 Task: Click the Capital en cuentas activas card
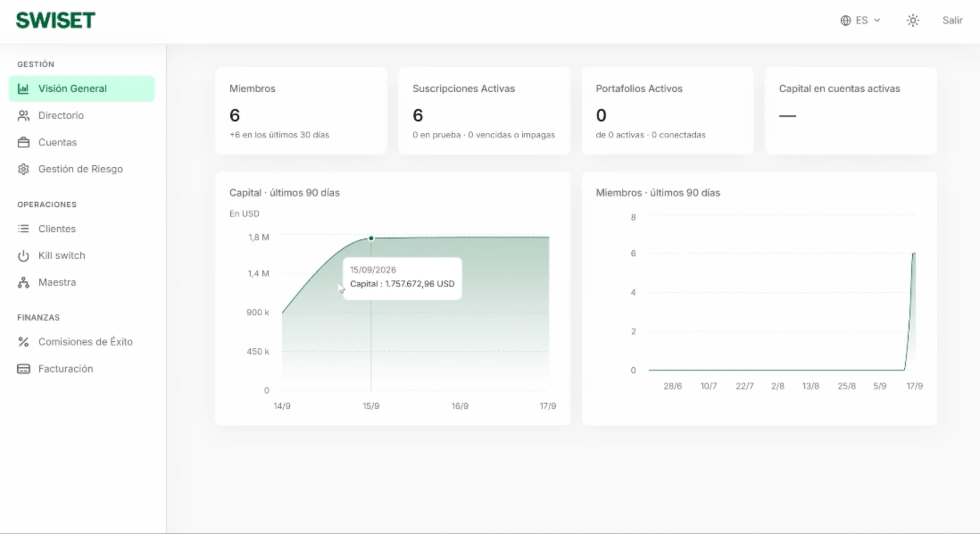[851, 111]
